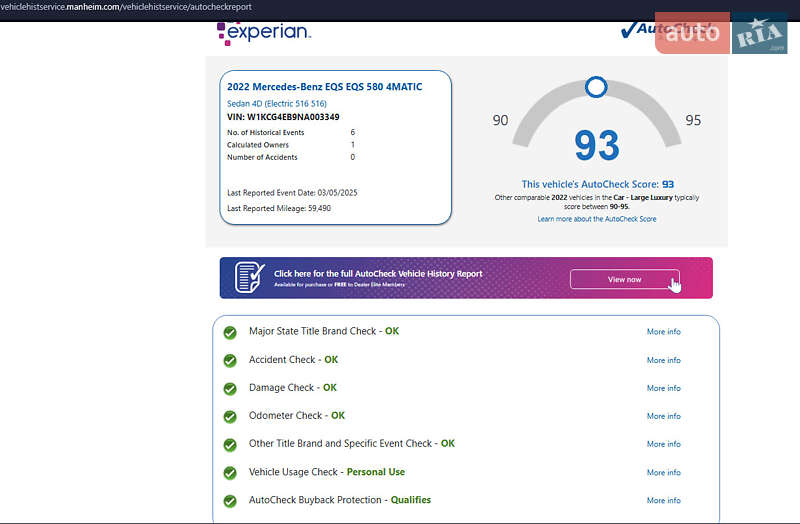The height and width of the screenshot is (524, 800).
Task: Show More info for Damage Check
Action: click(x=663, y=388)
